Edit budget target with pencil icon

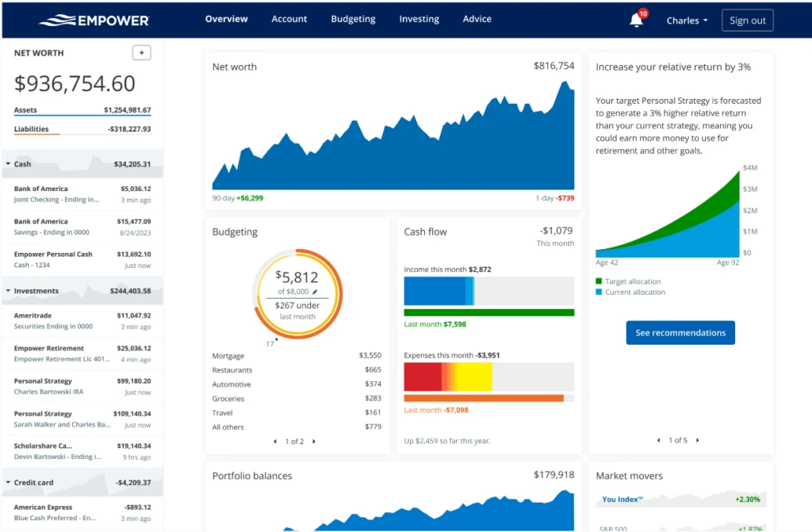314,292
